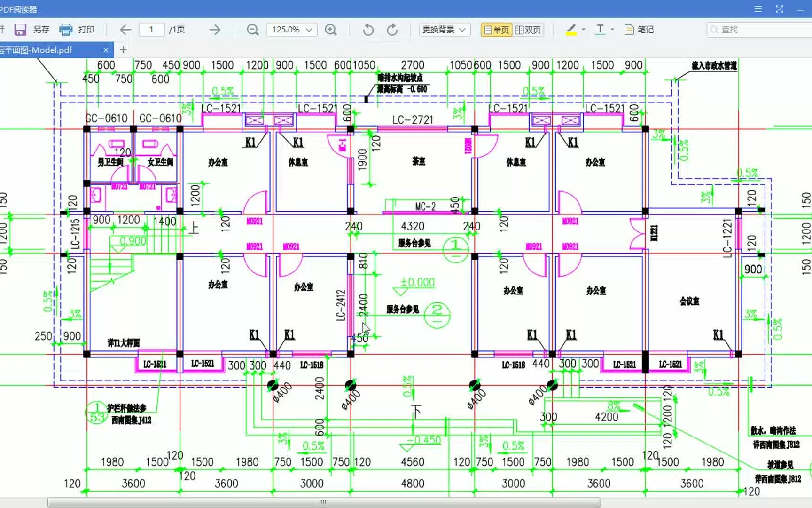Click the 男卫生间 restroom label
The image size is (812, 508).
coord(110,162)
